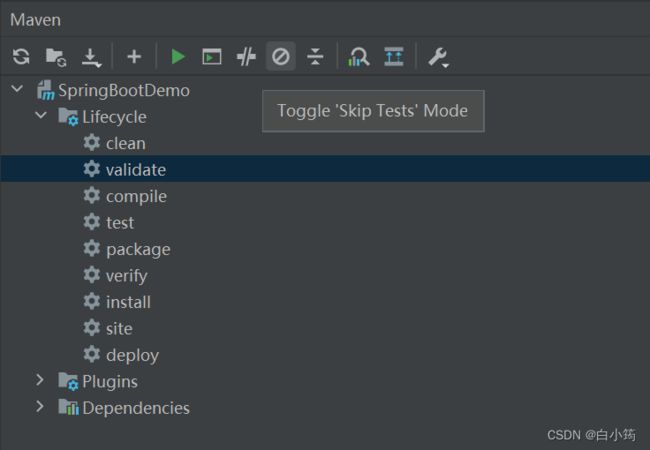Run Maven build with green play icon

(178, 57)
